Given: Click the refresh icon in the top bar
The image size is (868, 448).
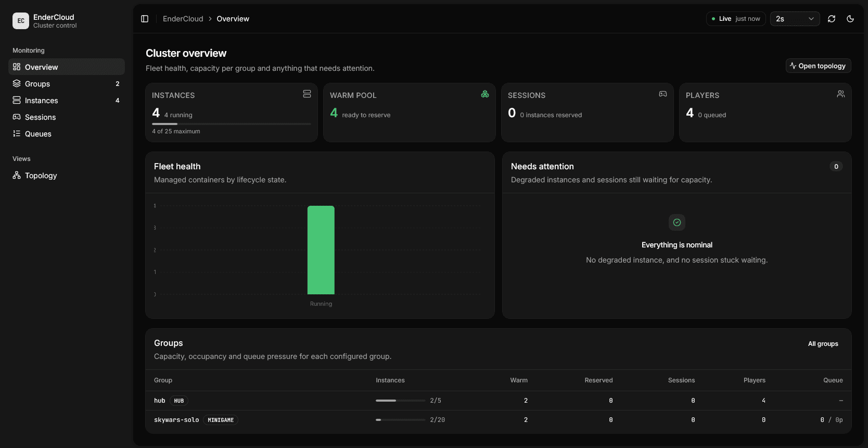Looking at the screenshot, I should coord(832,19).
